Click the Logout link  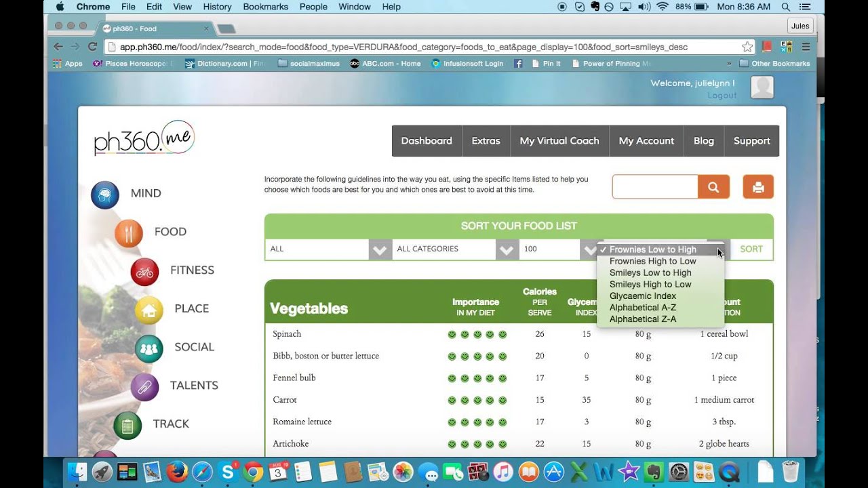tap(722, 96)
